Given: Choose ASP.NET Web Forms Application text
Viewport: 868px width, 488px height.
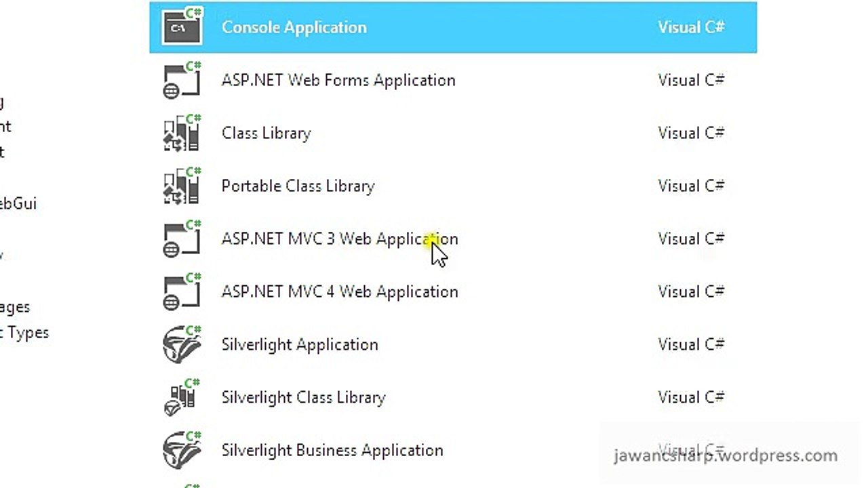Looking at the screenshot, I should click(338, 80).
